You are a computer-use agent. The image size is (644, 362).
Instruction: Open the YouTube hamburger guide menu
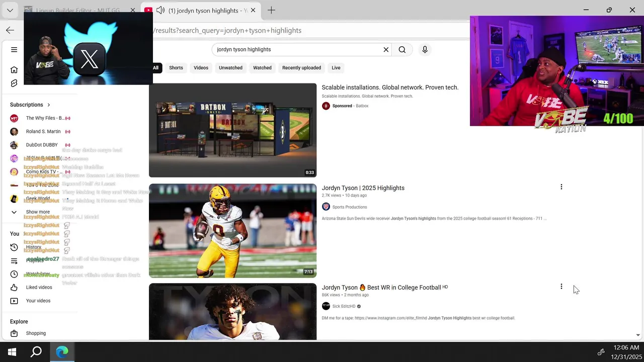click(x=14, y=50)
